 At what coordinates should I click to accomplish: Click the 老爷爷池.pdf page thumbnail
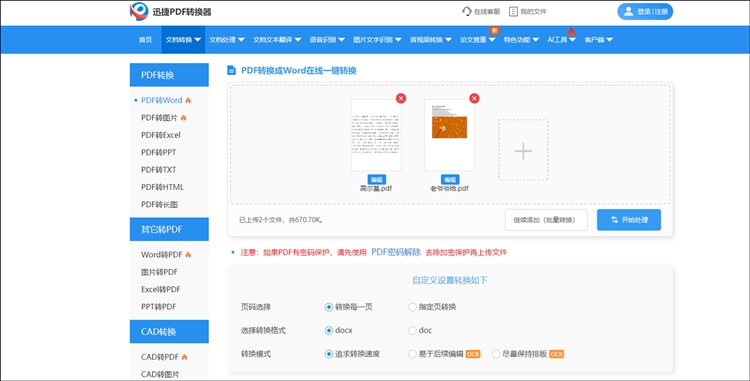coord(450,135)
